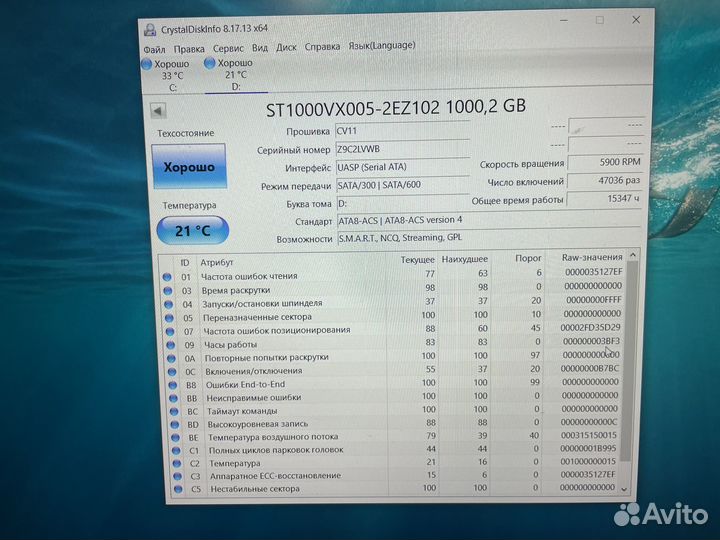The width and height of the screenshot is (720, 540).
Task: Click the attribute list scroll down arrow
Action: (x=624, y=489)
